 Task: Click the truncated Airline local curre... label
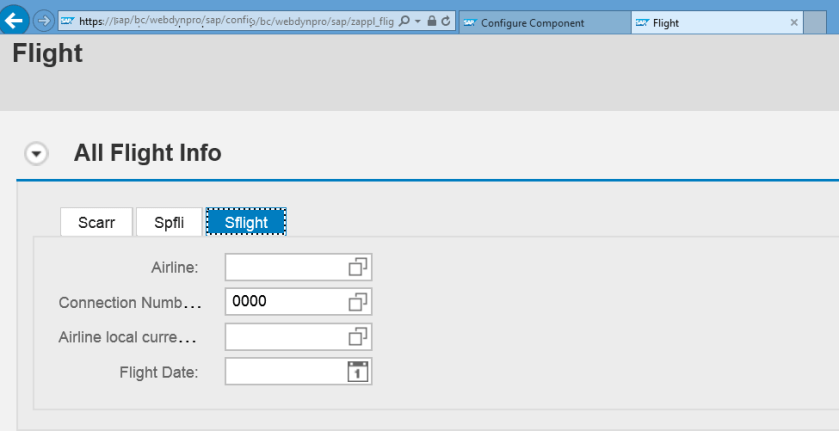[128, 337]
